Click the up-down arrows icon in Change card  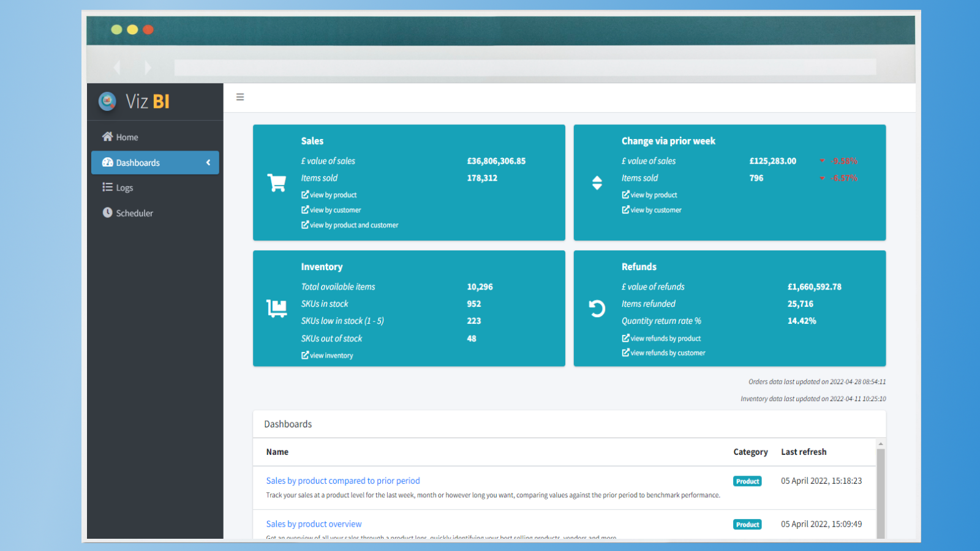click(x=597, y=182)
